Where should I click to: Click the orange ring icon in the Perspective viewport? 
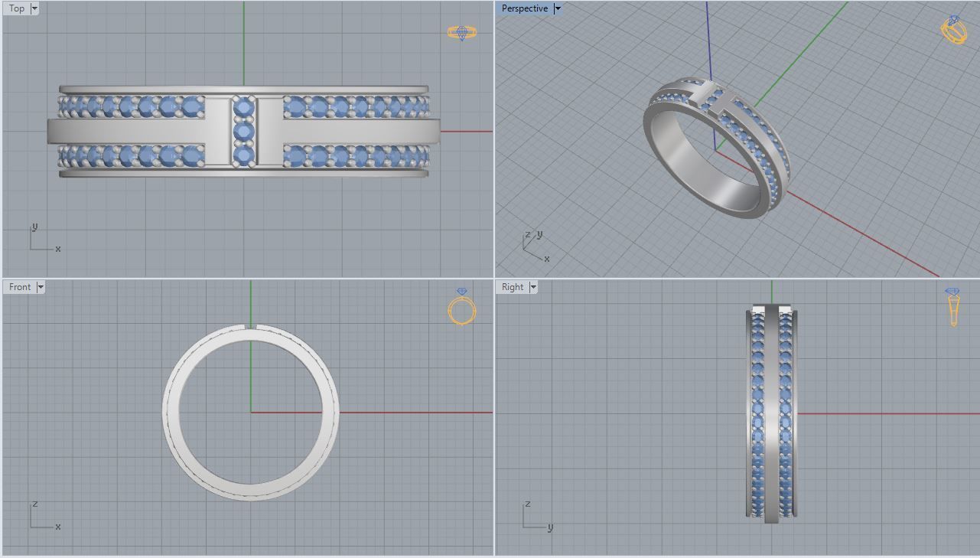(x=953, y=30)
